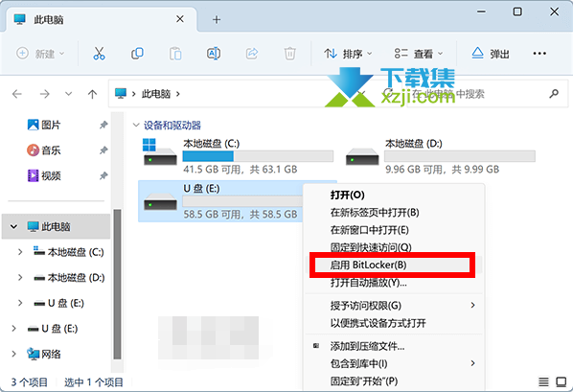The width and height of the screenshot is (573, 392).
Task: Click the Delete trash bin icon
Action: tap(289, 54)
